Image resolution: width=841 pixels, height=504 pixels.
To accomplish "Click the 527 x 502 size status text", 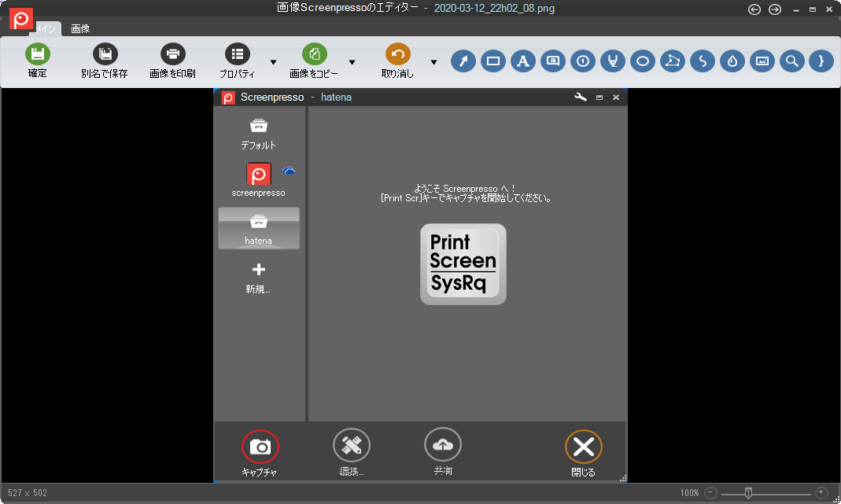I will (28, 493).
